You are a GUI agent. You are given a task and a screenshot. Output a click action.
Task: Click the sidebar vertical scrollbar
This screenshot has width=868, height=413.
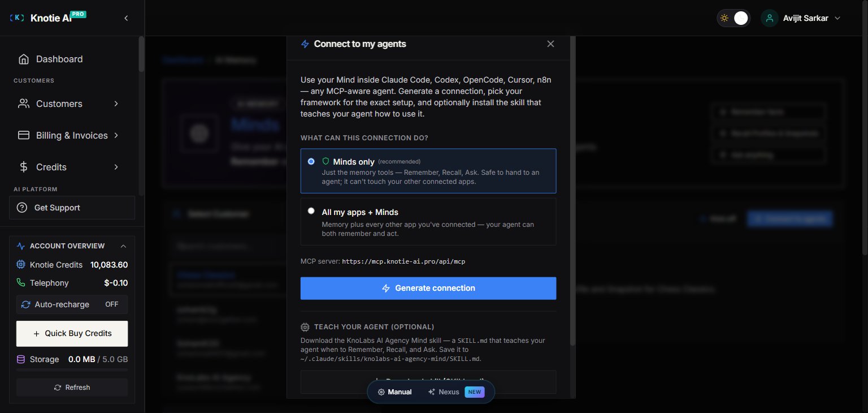[x=141, y=54]
